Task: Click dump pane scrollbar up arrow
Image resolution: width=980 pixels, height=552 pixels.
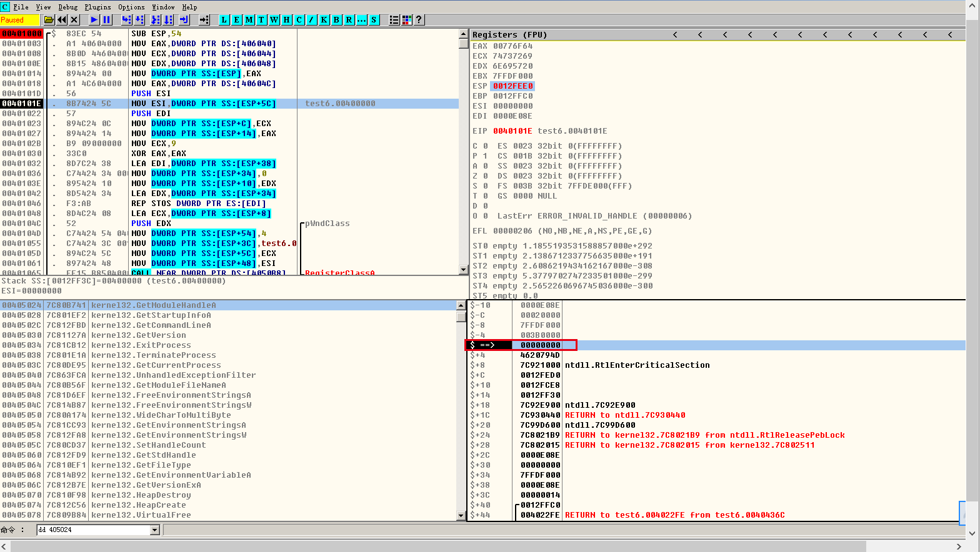Action: pyautogui.click(x=462, y=305)
